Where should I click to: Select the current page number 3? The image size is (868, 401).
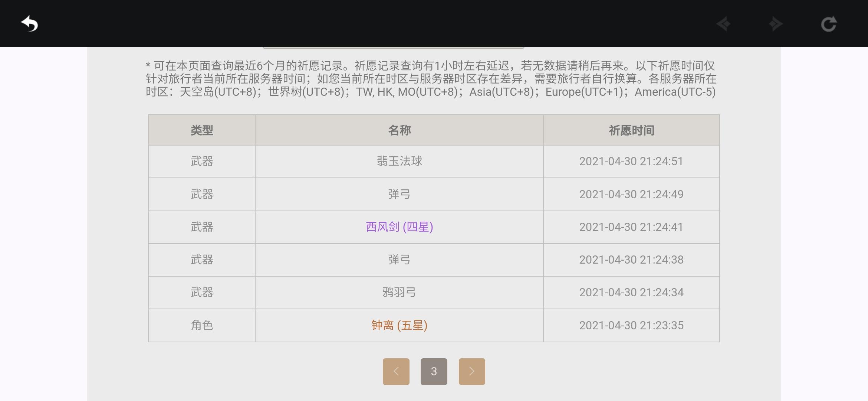click(x=434, y=371)
